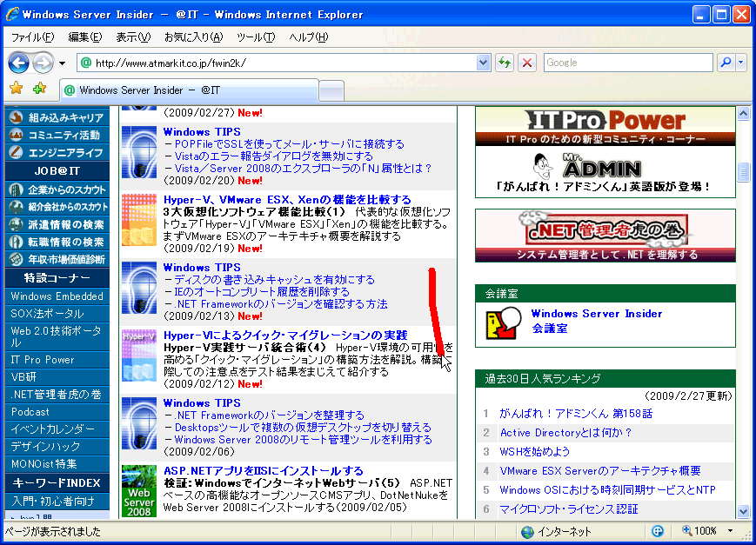This screenshot has height=545, width=756.
Task: Select the Windows Server Insider tab
Action: 189,90
